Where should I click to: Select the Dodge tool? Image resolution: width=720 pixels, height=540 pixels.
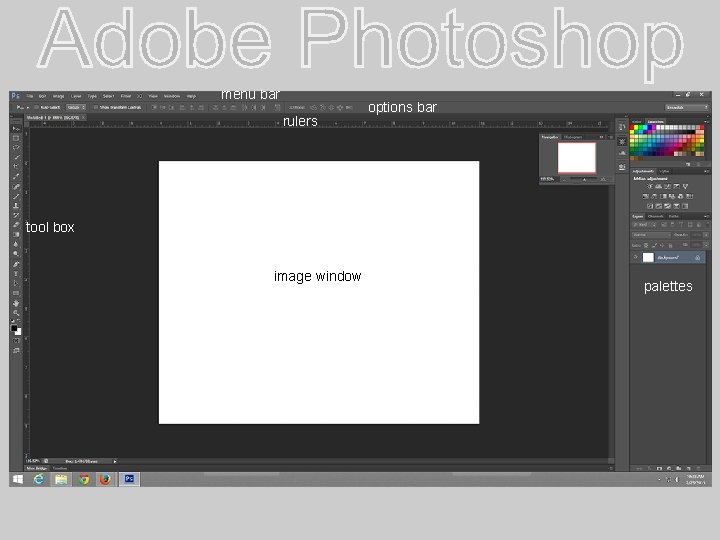click(16, 254)
